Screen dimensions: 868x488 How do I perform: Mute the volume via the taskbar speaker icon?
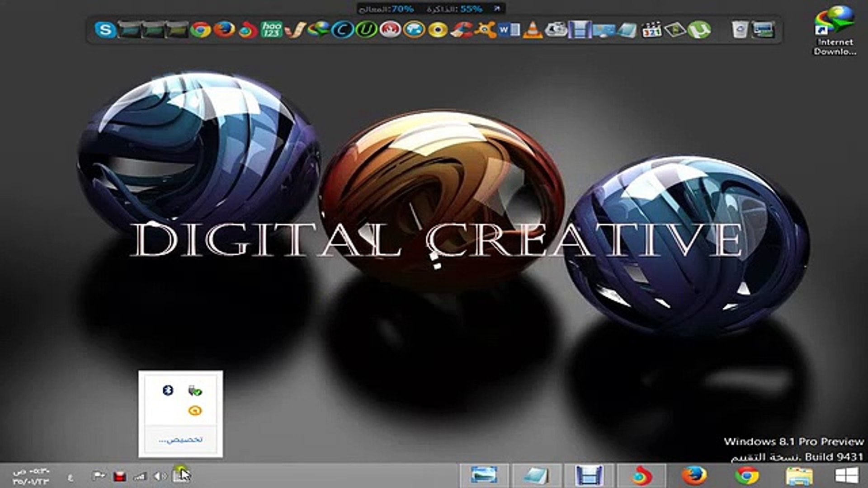pyautogui.click(x=158, y=477)
